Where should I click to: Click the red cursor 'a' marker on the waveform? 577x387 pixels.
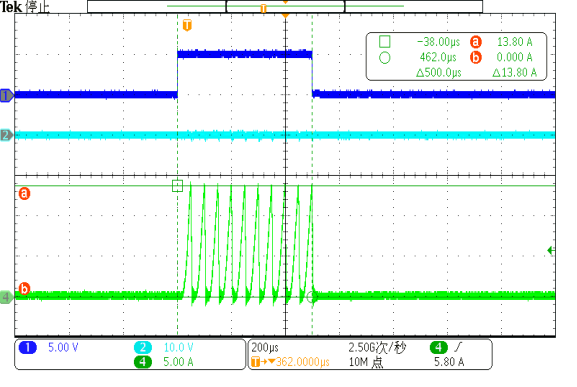tap(24, 193)
